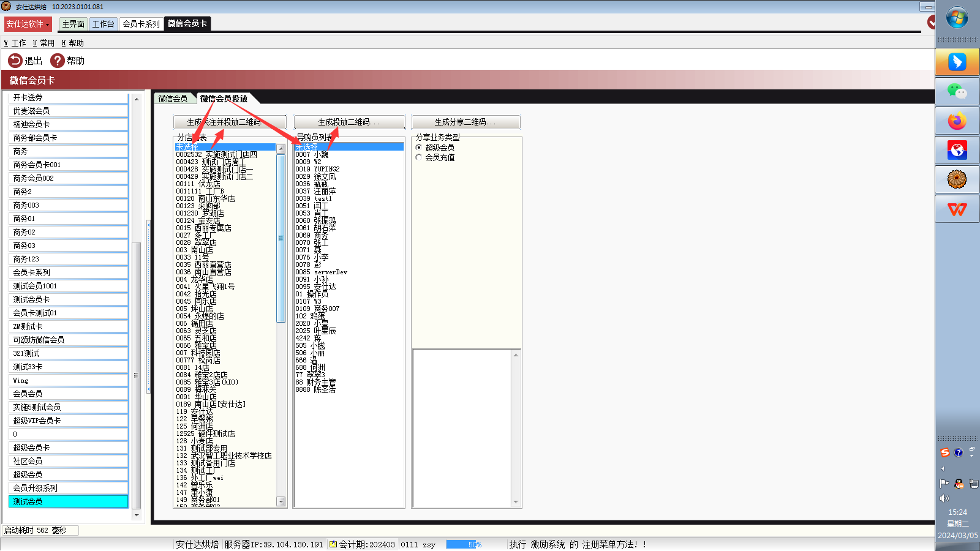Switch to the 微信会员 sub-tab

click(x=173, y=99)
